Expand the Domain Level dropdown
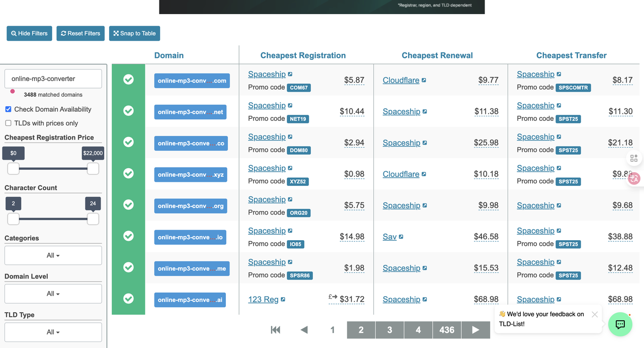Viewport: 644px width, 348px height. click(x=53, y=294)
